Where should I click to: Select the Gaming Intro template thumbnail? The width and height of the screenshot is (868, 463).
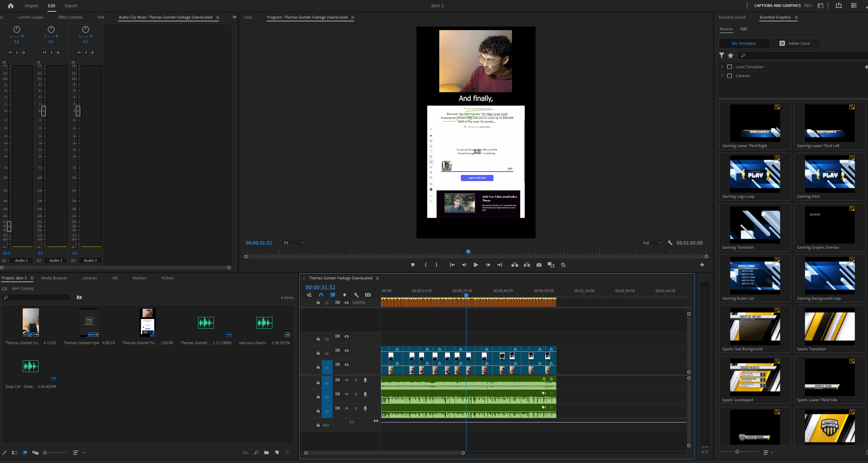click(829, 174)
